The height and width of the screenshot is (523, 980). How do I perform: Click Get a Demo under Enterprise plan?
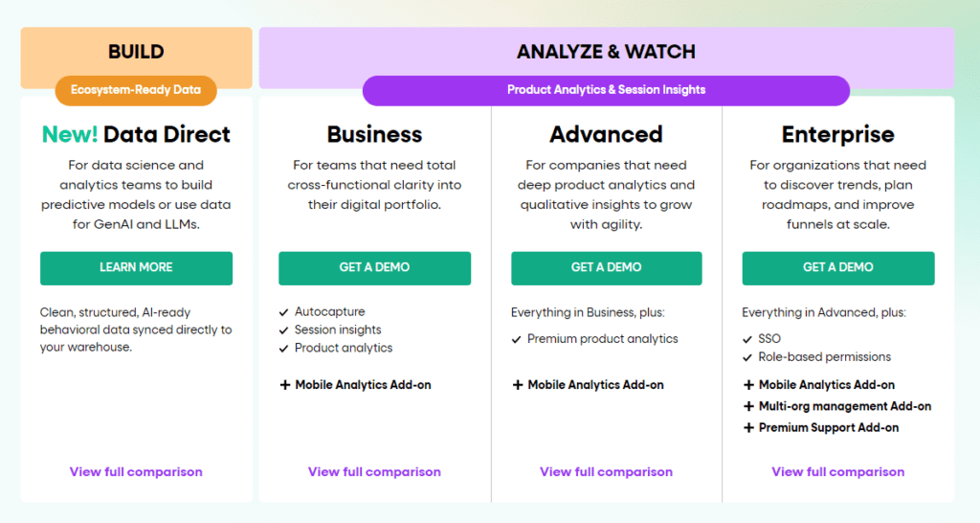tap(838, 268)
